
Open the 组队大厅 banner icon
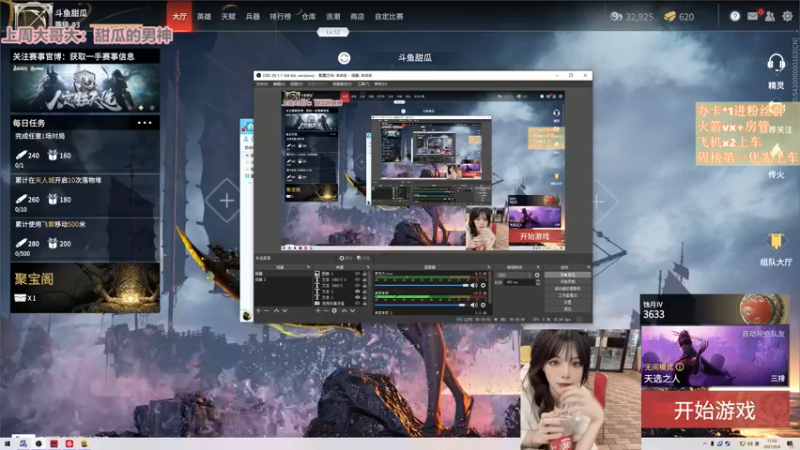pyautogui.click(x=776, y=241)
